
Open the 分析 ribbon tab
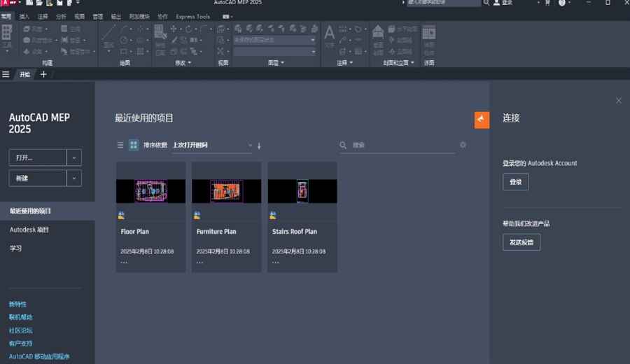[61, 17]
